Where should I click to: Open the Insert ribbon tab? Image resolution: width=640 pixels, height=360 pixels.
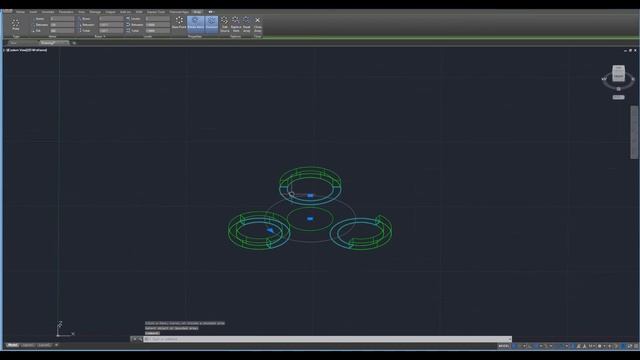click(x=33, y=12)
